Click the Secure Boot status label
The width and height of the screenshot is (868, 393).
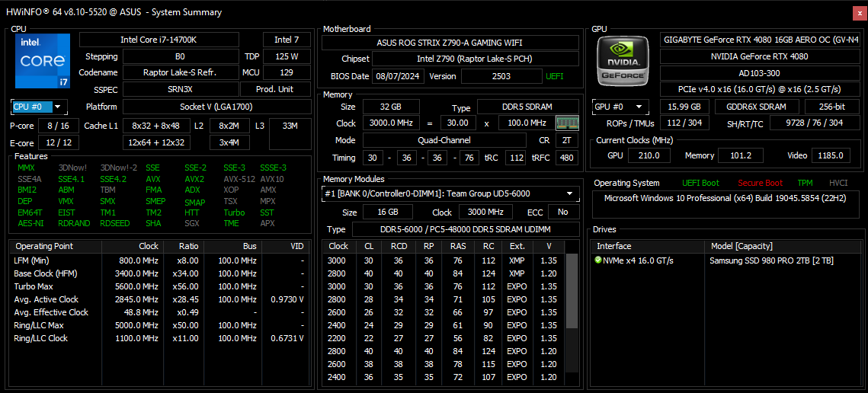point(760,183)
